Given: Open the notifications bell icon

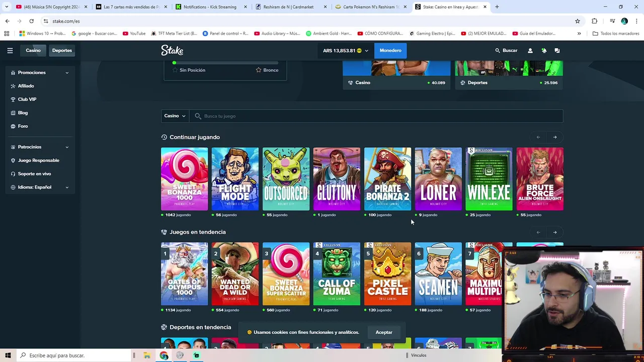Looking at the screenshot, I should 544,50.
